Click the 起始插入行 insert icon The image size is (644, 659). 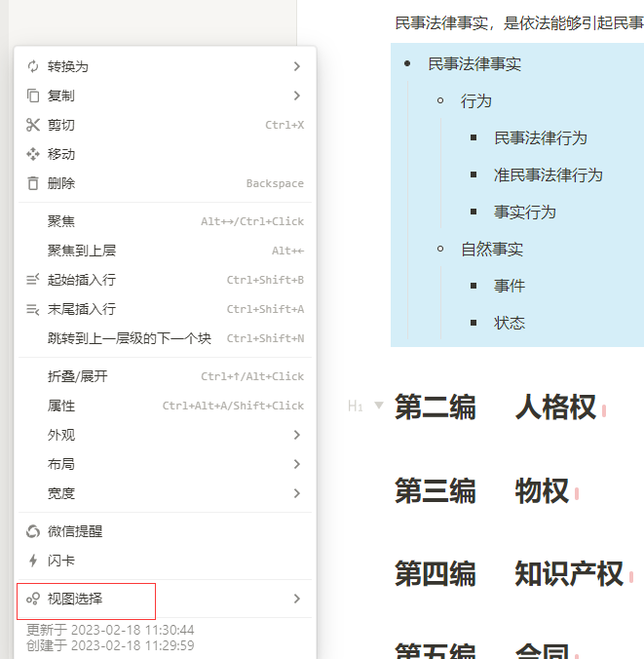(x=33, y=280)
